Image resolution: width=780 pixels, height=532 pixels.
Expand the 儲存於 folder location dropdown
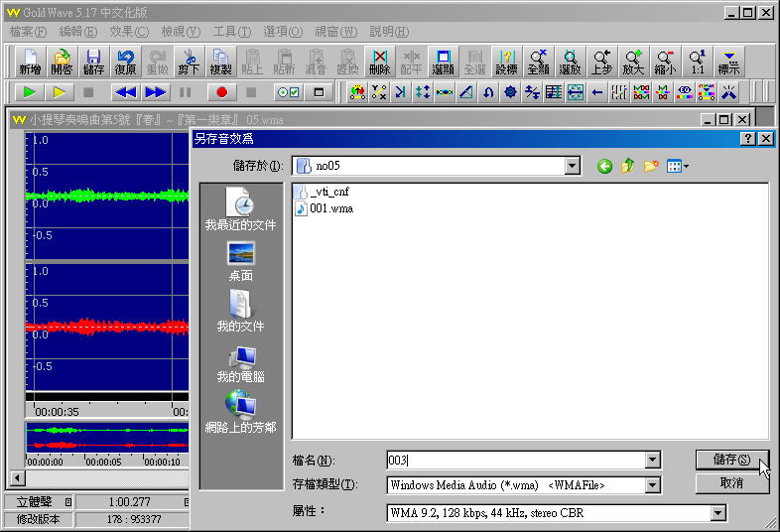(x=573, y=166)
